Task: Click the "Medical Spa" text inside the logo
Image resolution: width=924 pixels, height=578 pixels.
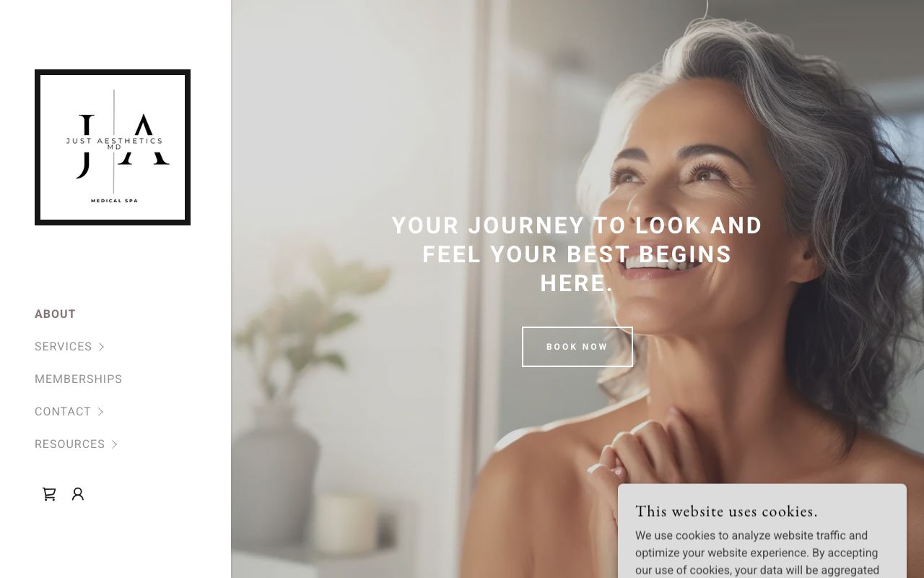Action: pos(114,201)
